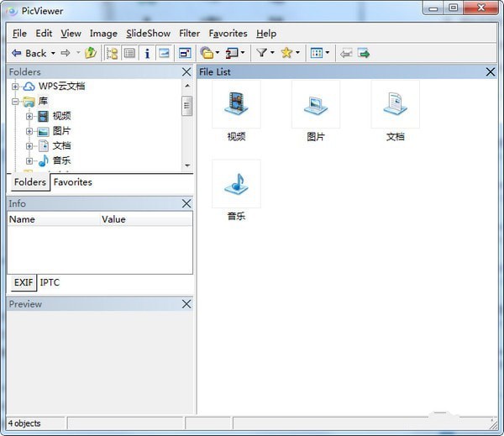
Task: Toggle the folder tree panel button
Action: (x=112, y=53)
